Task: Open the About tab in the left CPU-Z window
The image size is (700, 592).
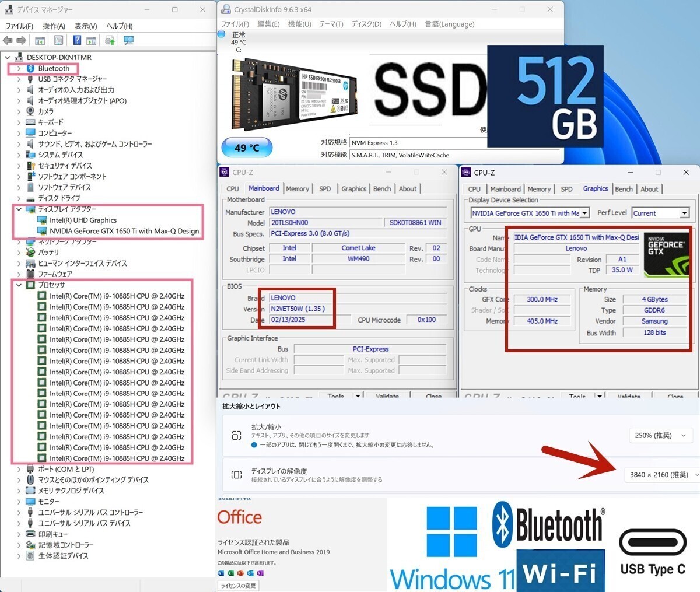Action: [x=408, y=189]
